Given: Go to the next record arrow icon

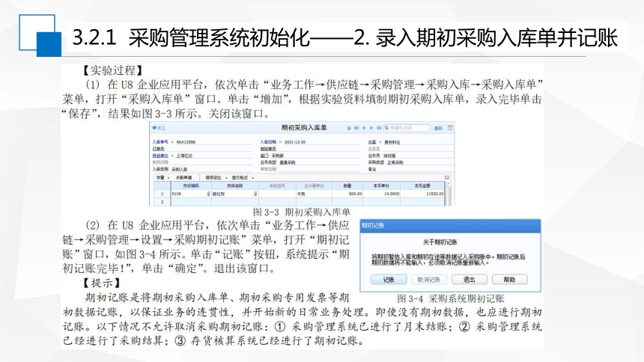Looking at the screenshot, I should point(371,128).
